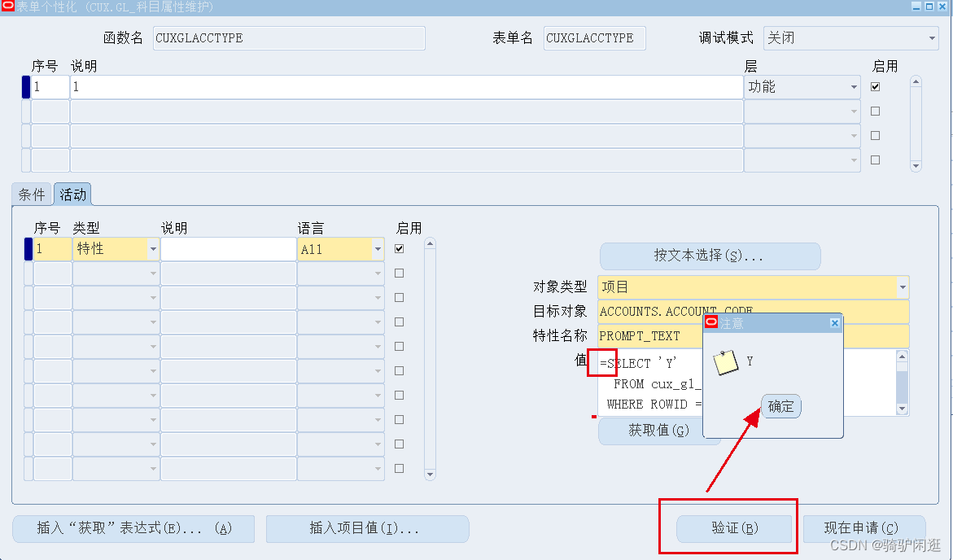The width and height of the screenshot is (953, 560).
Task: Click the 验证(B) button
Action: coord(735,527)
